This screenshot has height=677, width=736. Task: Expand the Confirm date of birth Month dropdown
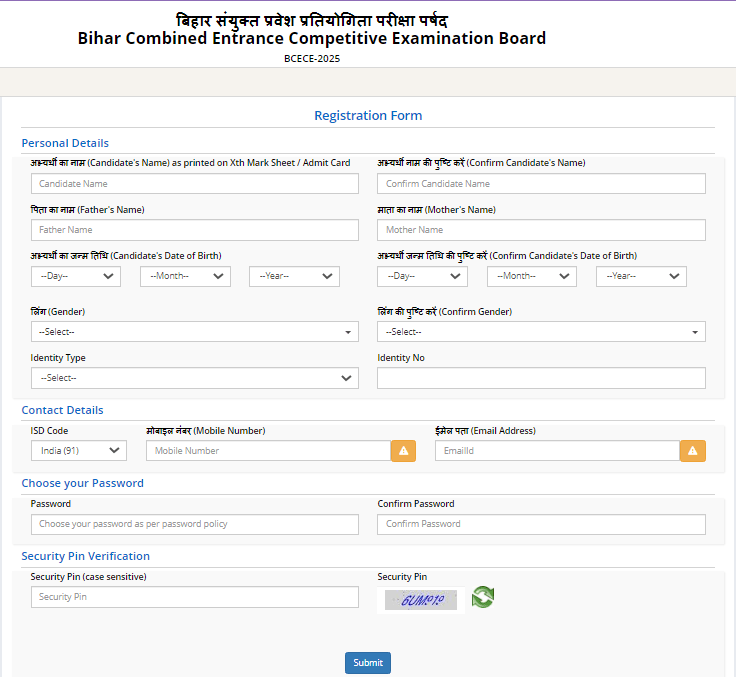tap(531, 276)
